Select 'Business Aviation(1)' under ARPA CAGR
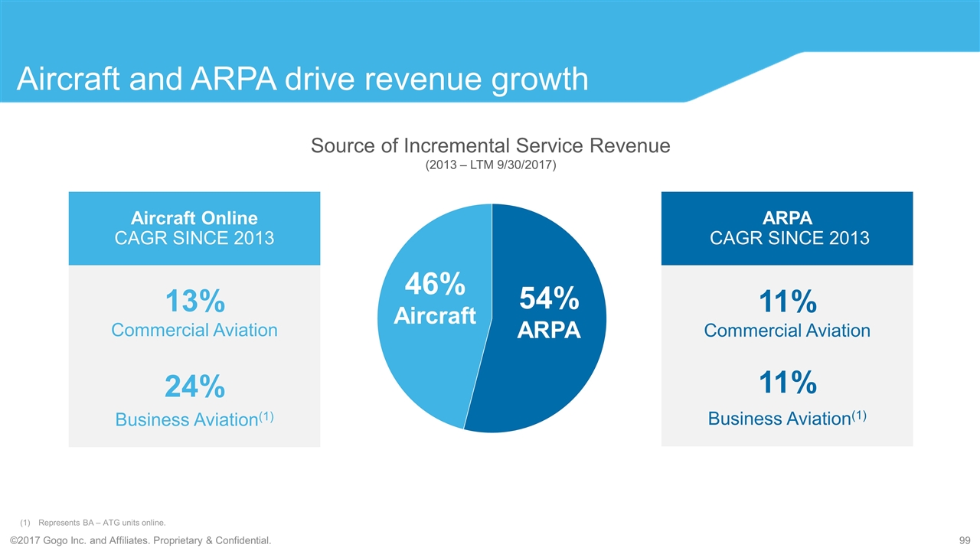 [787, 418]
